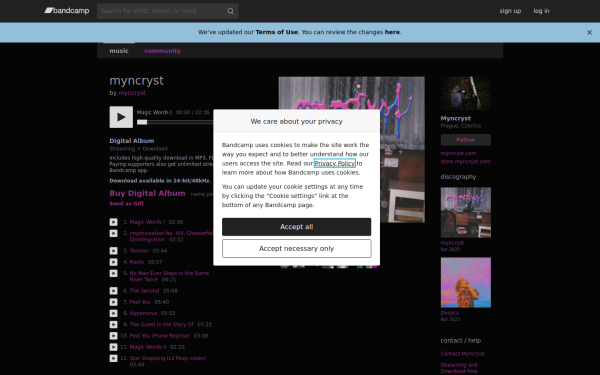
Task: Play track 5 No Man Ever Steps
Action: click(114, 273)
